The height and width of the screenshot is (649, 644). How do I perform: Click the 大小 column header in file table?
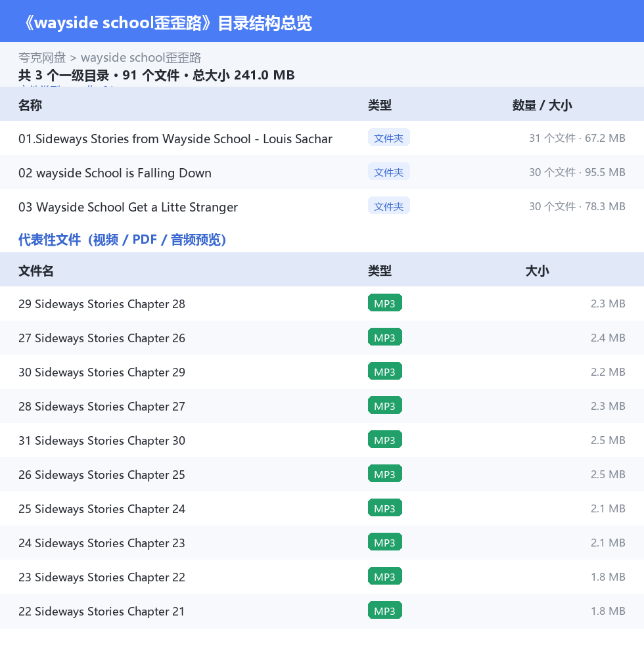coord(537,271)
